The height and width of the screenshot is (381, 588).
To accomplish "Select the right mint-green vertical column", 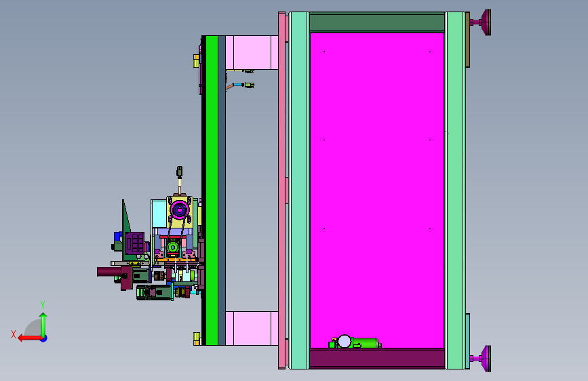I will pos(455,190).
